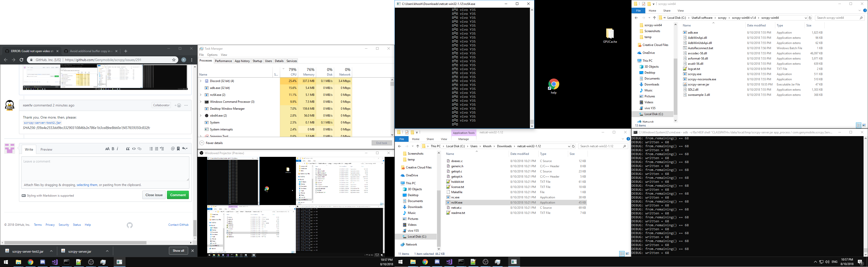Select Downloads in netcat Explorer navigation pane

(415, 207)
